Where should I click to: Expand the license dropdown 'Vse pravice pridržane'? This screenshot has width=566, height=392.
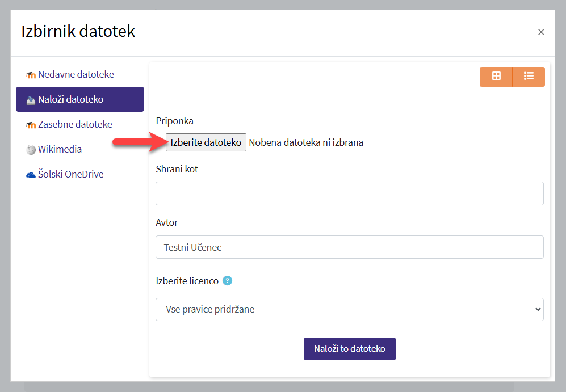(349, 309)
